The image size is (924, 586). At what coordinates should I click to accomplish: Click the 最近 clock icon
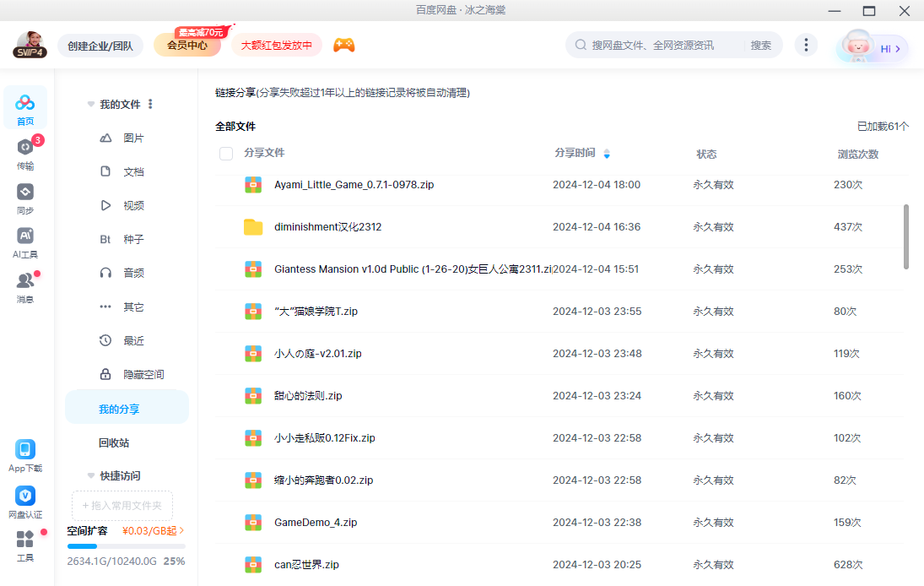pyautogui.click(x=105, y=340)
